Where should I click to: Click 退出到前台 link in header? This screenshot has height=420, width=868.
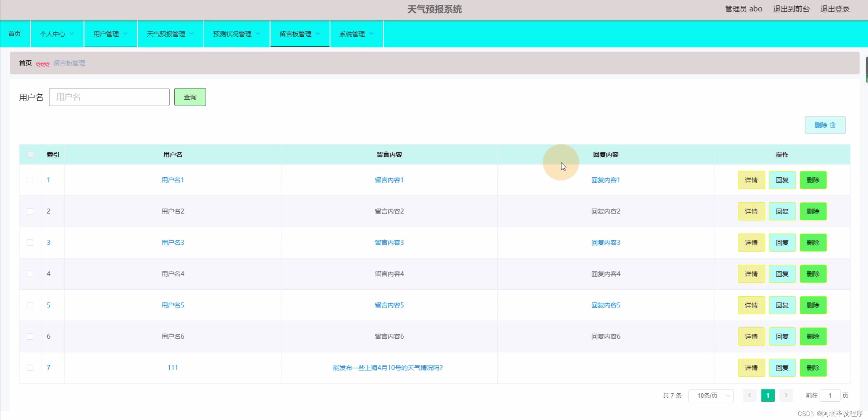[791, 9]
